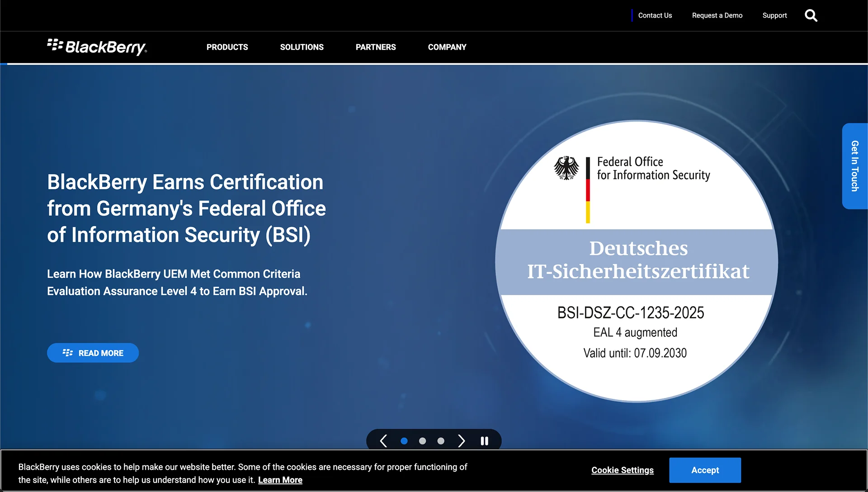Viewport: 868px width, 492px height.
Task: Go back a slide with left arrow
Action: [384, 440]
